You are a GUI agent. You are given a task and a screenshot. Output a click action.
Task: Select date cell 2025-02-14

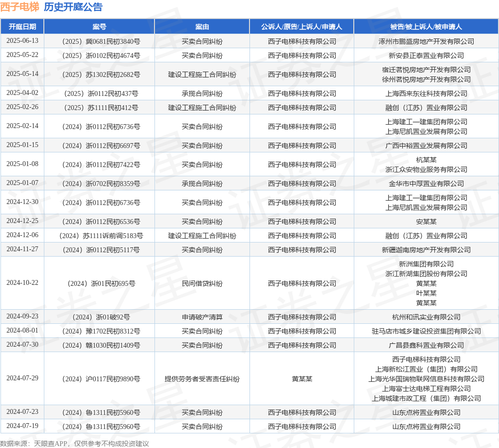pos(22,126)
